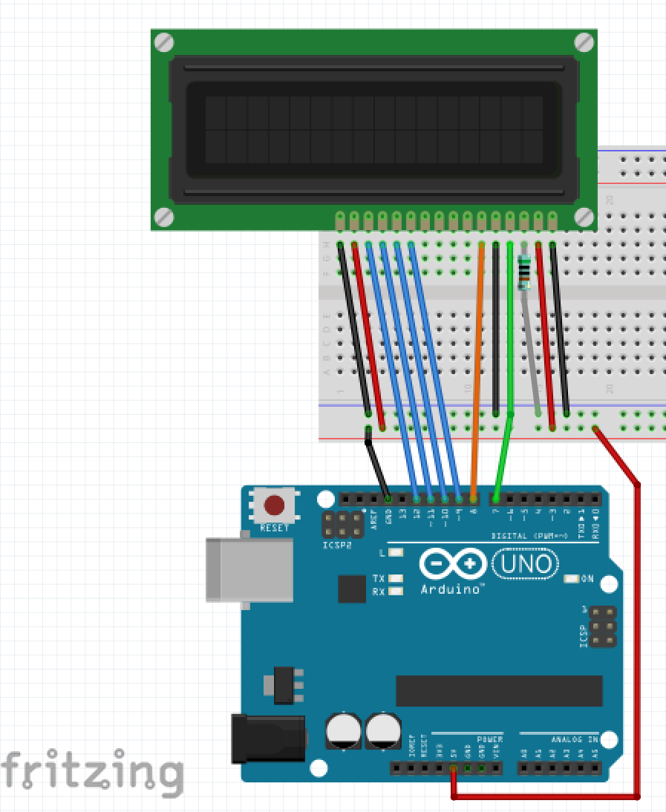Click the L LED indicator on the Arduino
The image size is (666, 812).
coord(395,552)
